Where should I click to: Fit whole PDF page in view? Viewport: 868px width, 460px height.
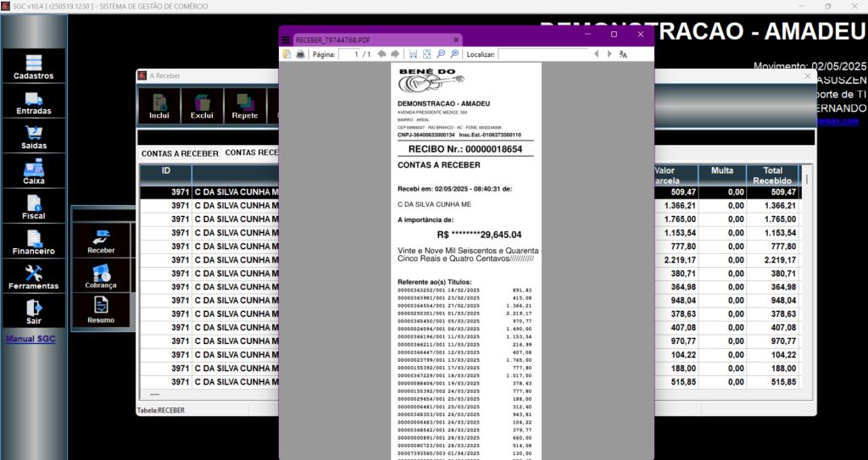click(427, 54)
